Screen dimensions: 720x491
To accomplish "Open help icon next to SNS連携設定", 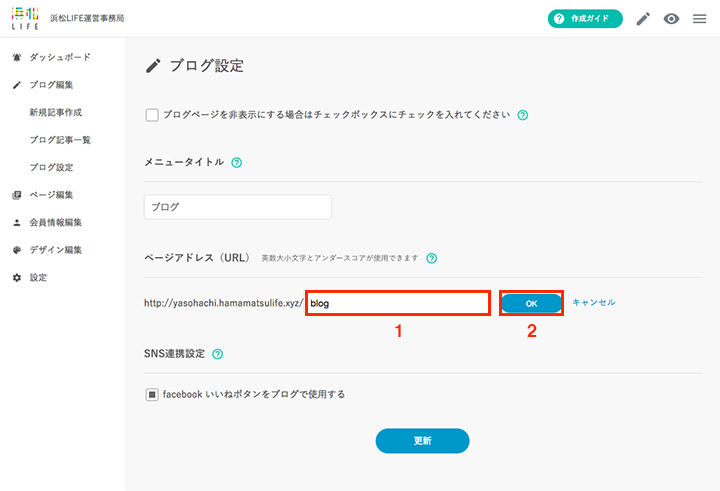I will coord(218,354).
